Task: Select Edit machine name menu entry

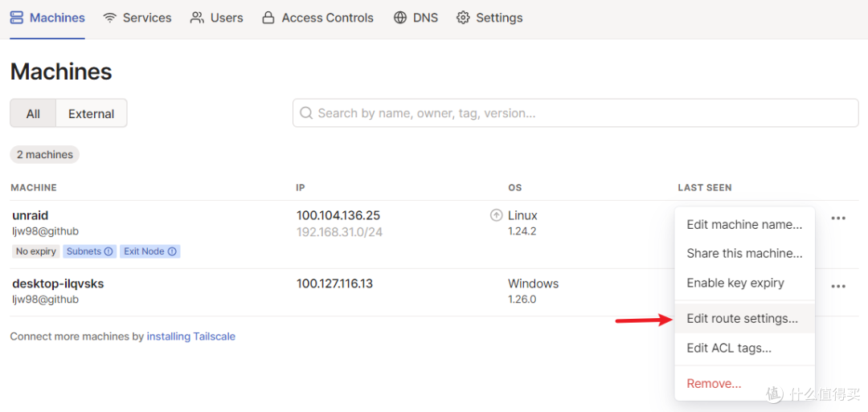Action: [744, 225]
